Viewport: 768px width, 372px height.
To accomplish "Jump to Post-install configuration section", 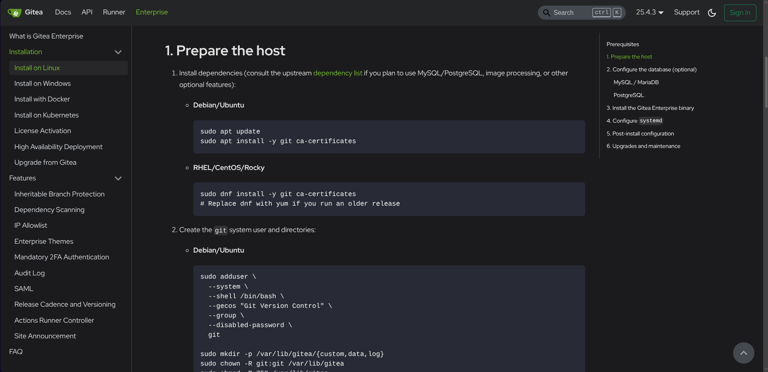I will coord(640,134).
